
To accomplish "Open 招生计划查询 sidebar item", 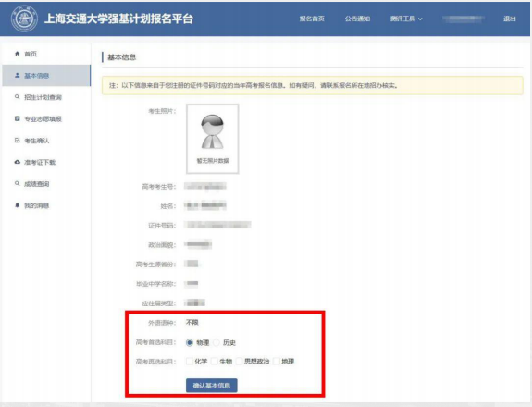I will click(x=46, y=97).
